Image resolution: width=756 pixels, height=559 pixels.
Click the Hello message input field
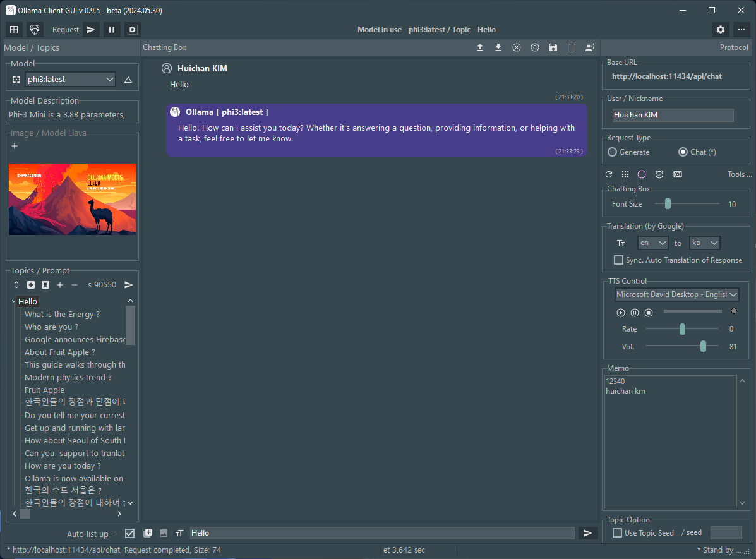[382, 533]
